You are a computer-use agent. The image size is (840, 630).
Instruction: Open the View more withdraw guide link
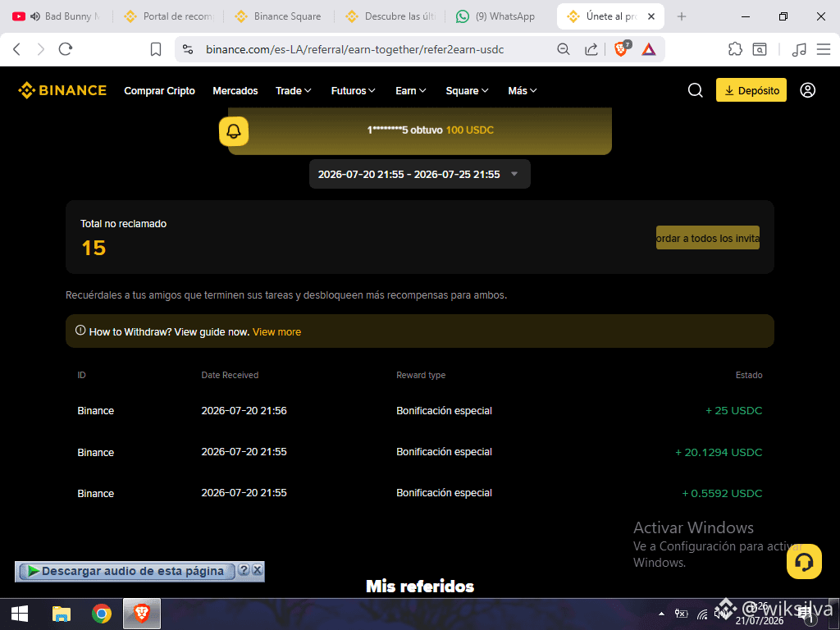277,332
